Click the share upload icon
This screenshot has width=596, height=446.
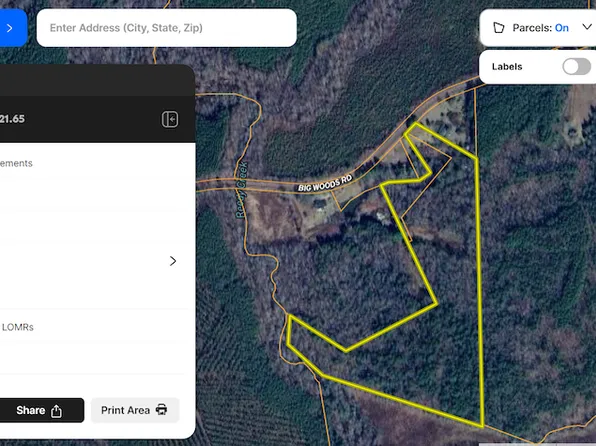pos(56,411)
